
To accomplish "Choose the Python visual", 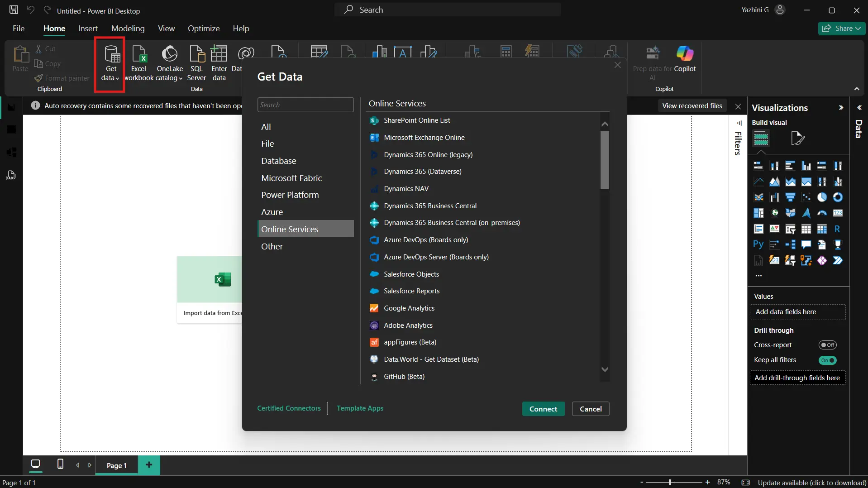I will [x=758, y=244].
